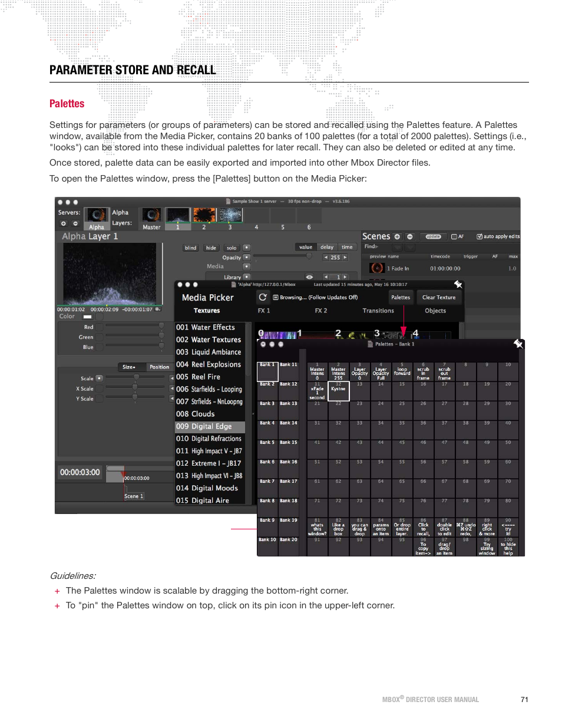Toggle the dot button next to solo
Screen dimensions: 562x728
coord(247,248)
